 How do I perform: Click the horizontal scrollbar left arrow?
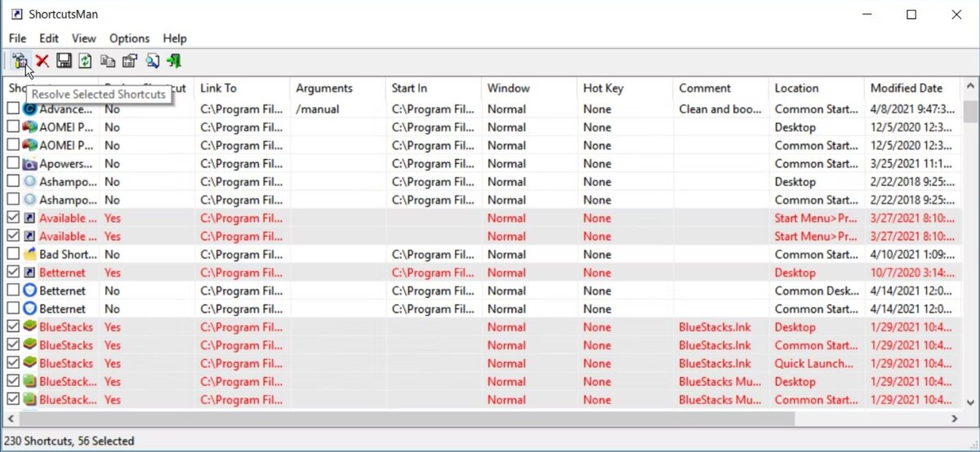point(11,419)
